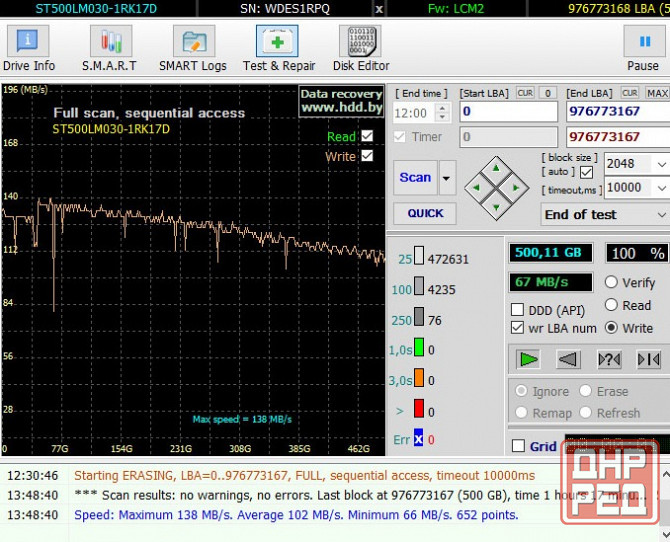Select random access scan mode button

[x=609, y=359]
